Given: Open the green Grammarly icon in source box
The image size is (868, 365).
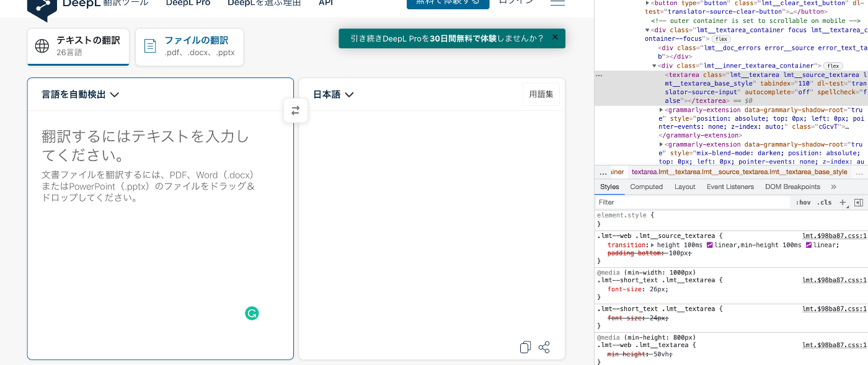Looking at the screenshot, I should (252, 314).
